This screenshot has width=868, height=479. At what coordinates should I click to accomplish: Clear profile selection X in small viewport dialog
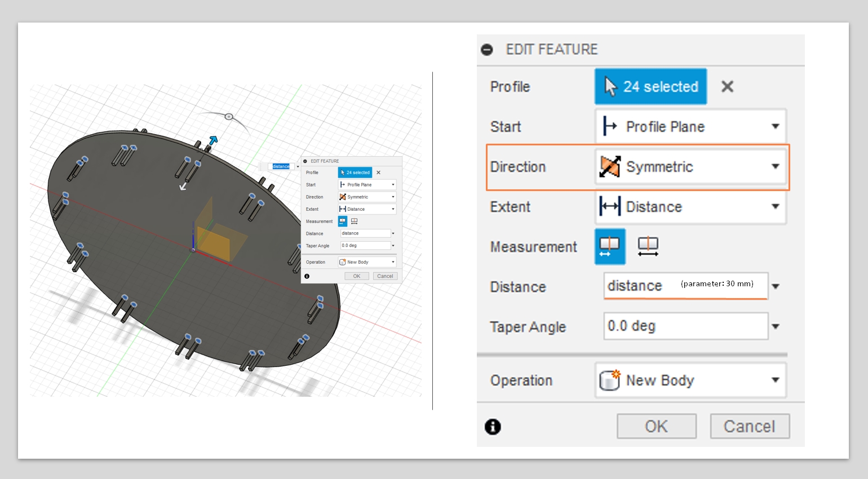(x=378, y=172)
